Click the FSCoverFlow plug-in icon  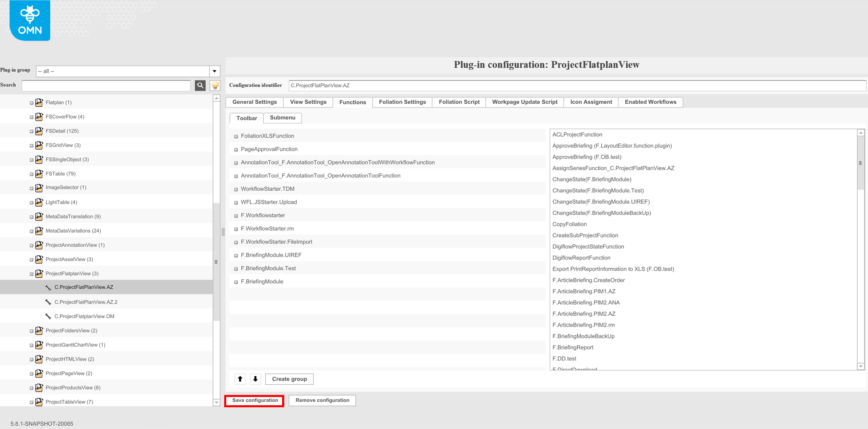click(39, 116)
